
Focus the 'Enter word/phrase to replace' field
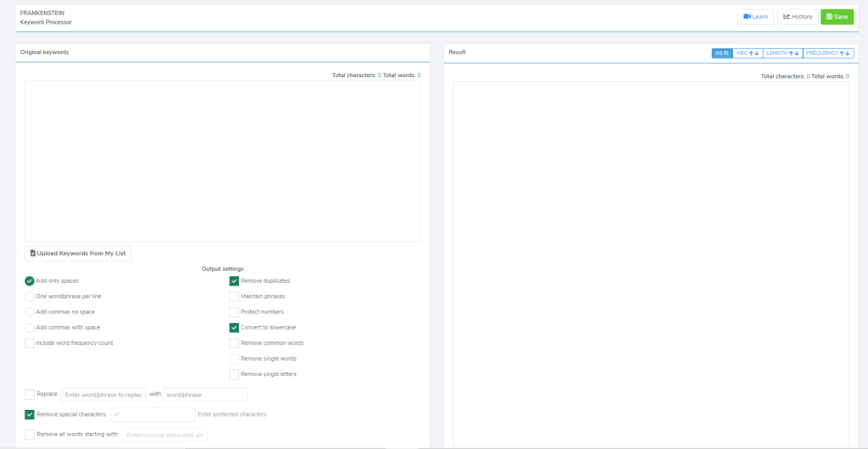click(x=103, y=395)
